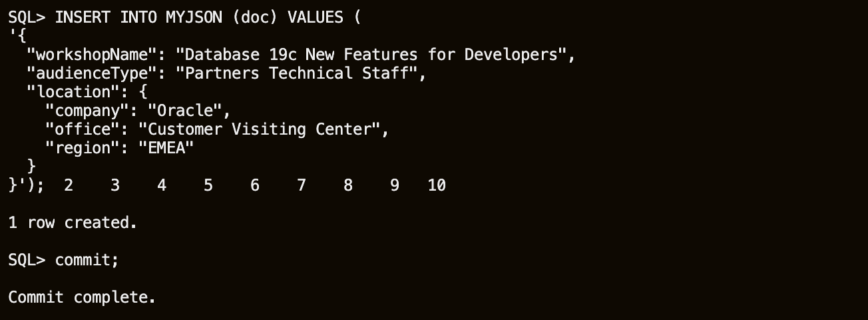The height and width of the screenshot is (320, 868).
Task: Click the "workshopName" JSON key
Action: click(91, 55)
